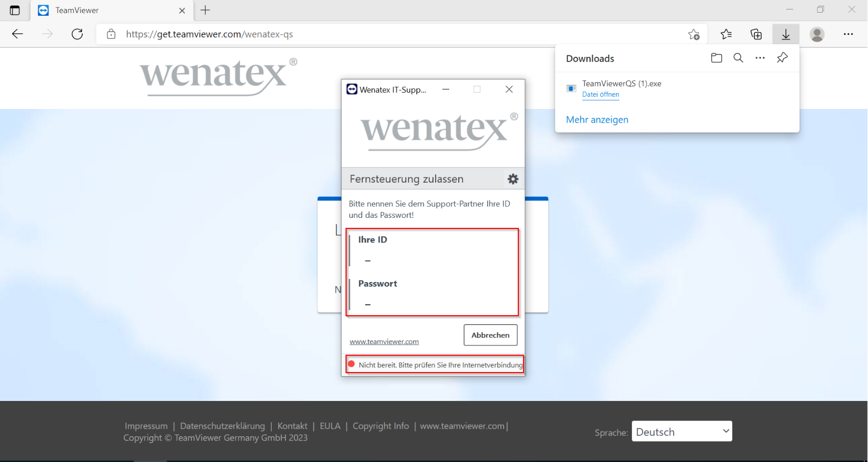Open the downloaded file via Datei öffnen
868x462 pixels.
[600, 95]
